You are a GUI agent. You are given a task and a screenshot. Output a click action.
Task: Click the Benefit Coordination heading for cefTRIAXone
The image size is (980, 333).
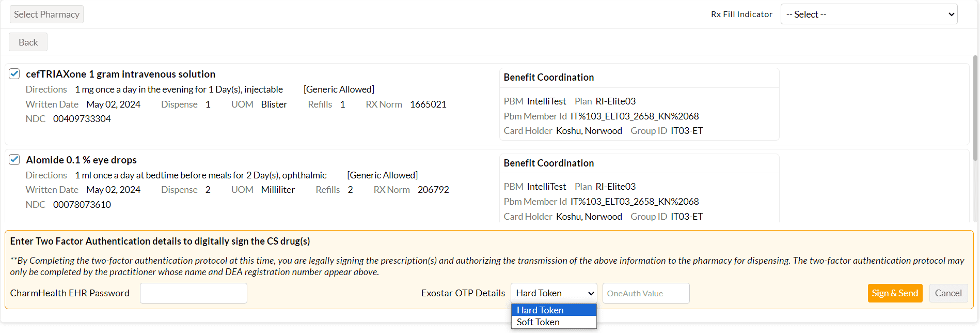[x=548, y=78]
